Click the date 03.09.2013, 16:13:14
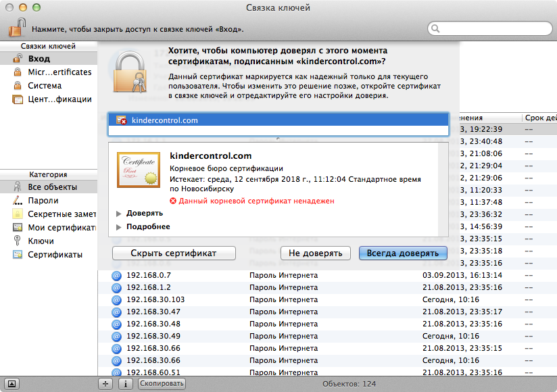This screenshot has width=557, height=392. [462, 275]
